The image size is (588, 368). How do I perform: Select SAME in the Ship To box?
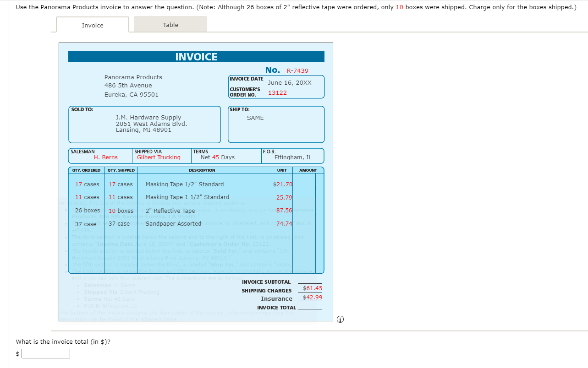point(255,118)
